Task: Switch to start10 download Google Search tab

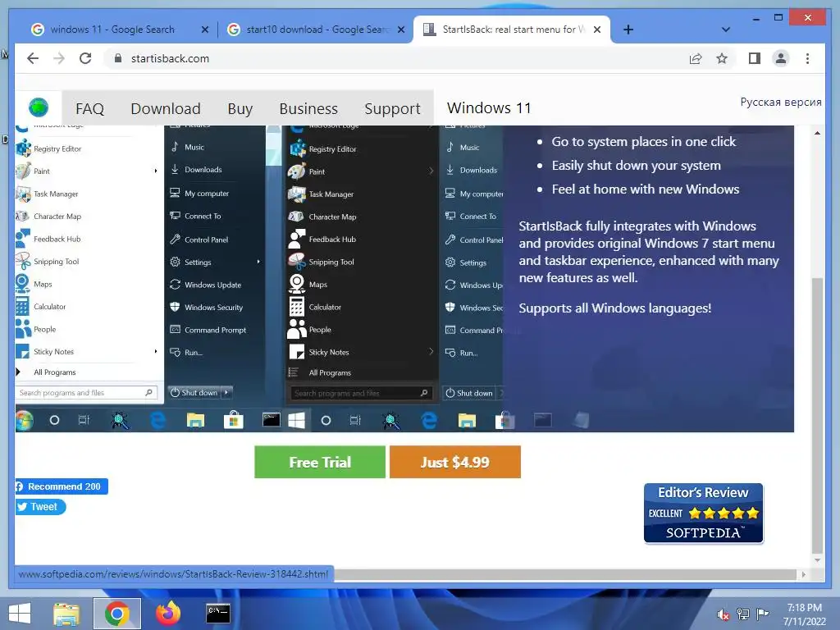Action: (316, 30)
